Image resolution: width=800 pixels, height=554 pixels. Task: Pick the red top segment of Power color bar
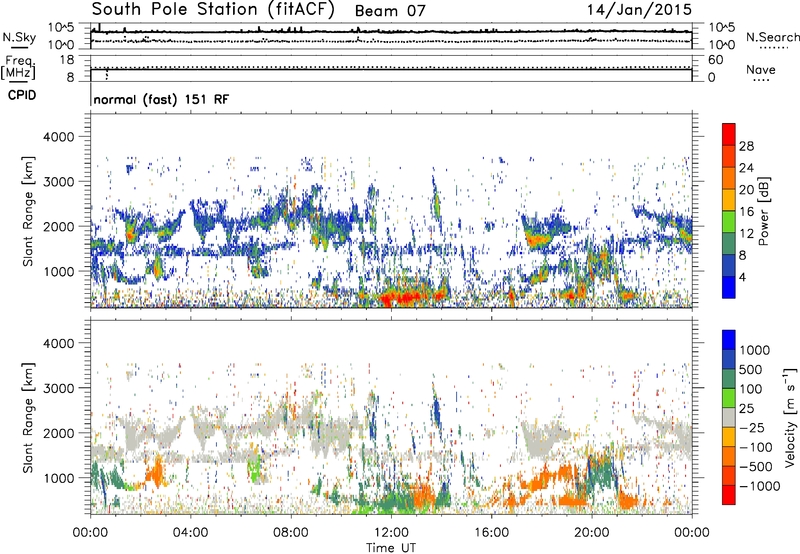click(x=729, y=134)
